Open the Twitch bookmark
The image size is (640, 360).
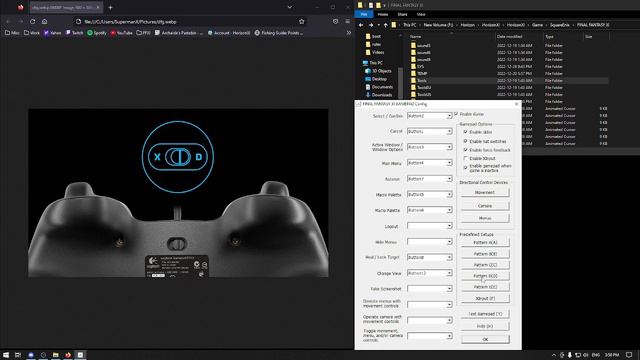click(x=74, y=33)
